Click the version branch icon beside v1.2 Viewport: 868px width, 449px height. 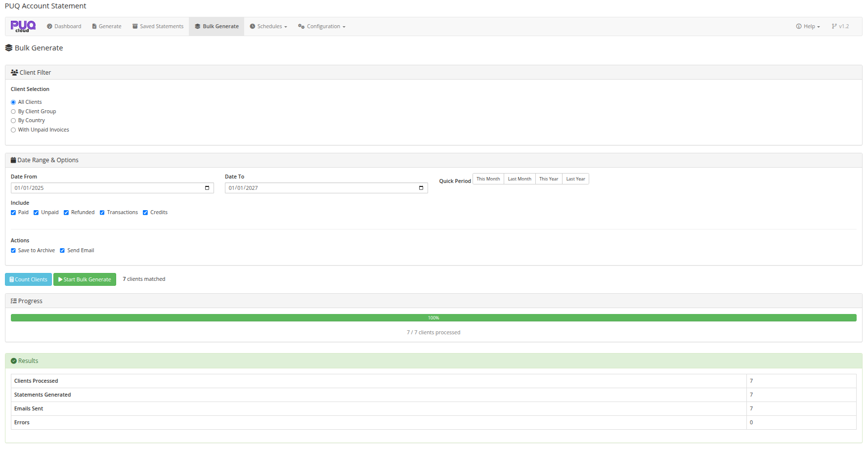tap(834, 27)
